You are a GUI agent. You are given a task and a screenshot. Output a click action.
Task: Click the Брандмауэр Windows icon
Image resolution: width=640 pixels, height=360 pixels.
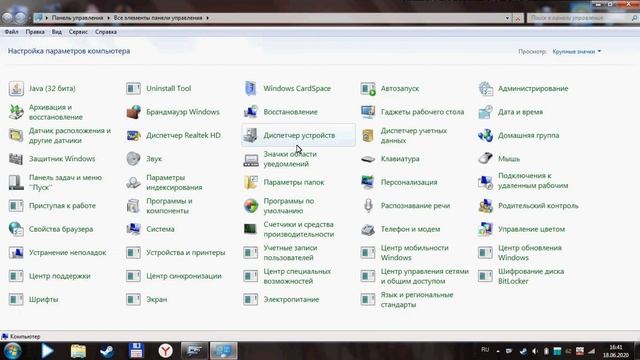click(x=133, y=112)
